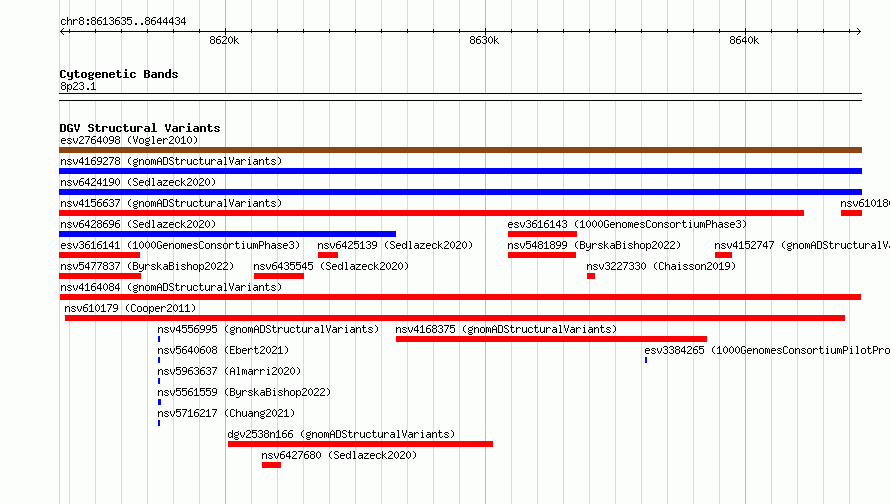890x504 pixels.
Task: Open nsv5481899 (ByrskaBishop2022) label
Action: 594,245
